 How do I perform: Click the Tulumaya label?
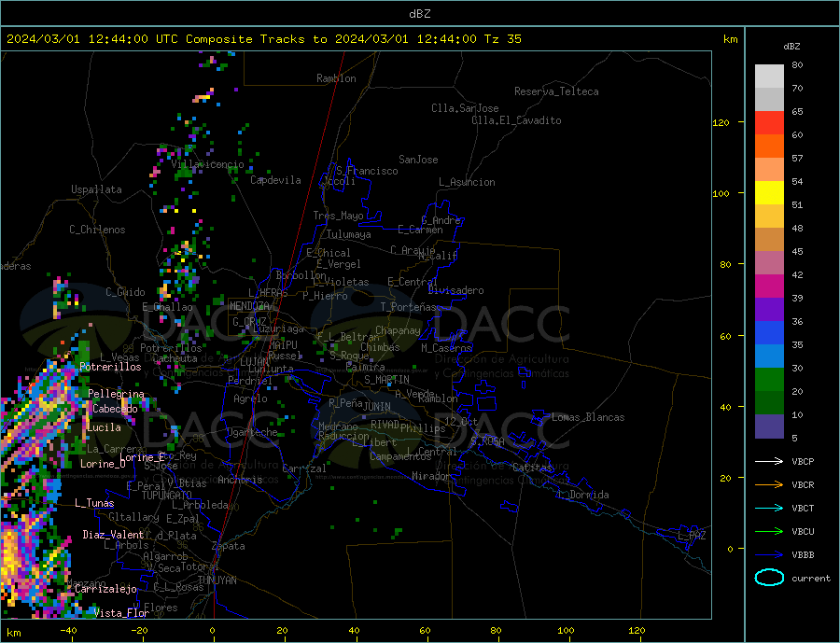349,234
